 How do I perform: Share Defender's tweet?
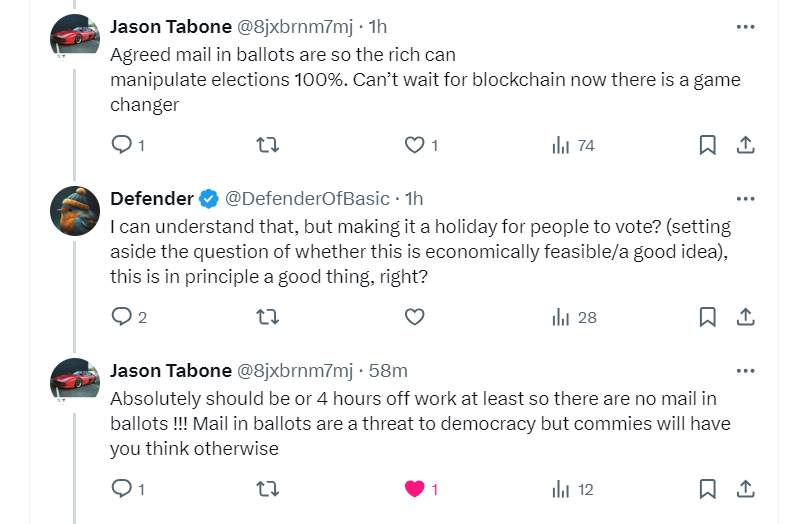(746, 317)
